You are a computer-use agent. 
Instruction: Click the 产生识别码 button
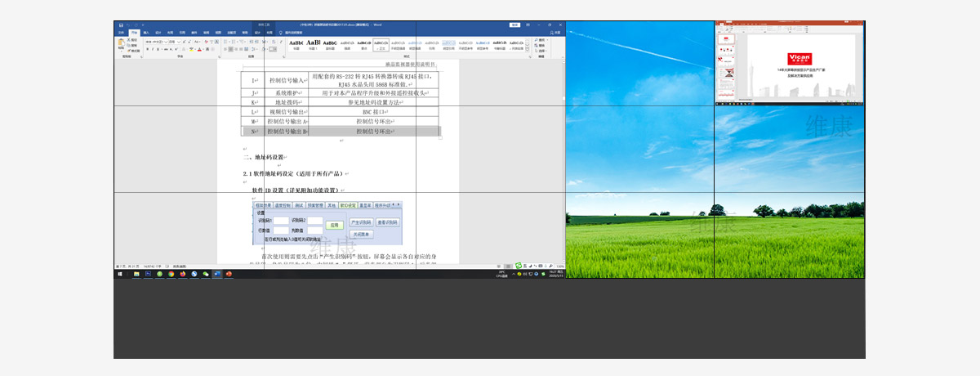pos(361,222)
